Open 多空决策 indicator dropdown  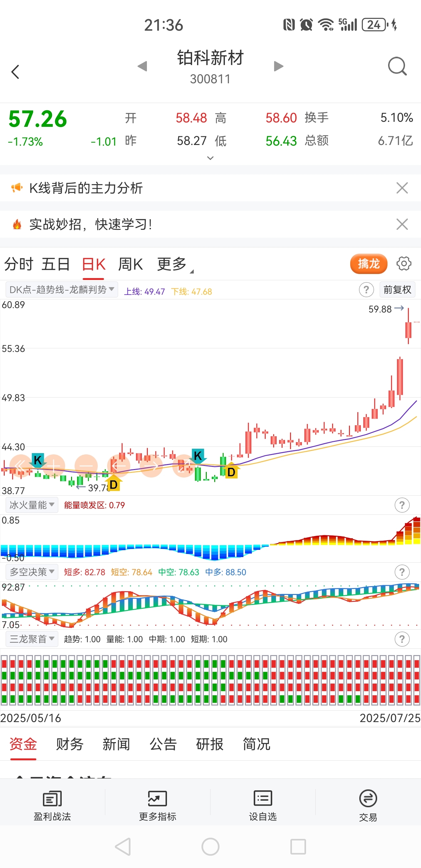coord(32,572)
